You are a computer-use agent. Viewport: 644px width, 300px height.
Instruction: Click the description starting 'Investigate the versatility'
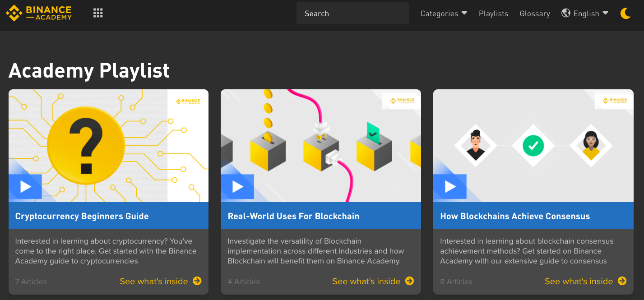pyautogui.click(x=316, y=251)
